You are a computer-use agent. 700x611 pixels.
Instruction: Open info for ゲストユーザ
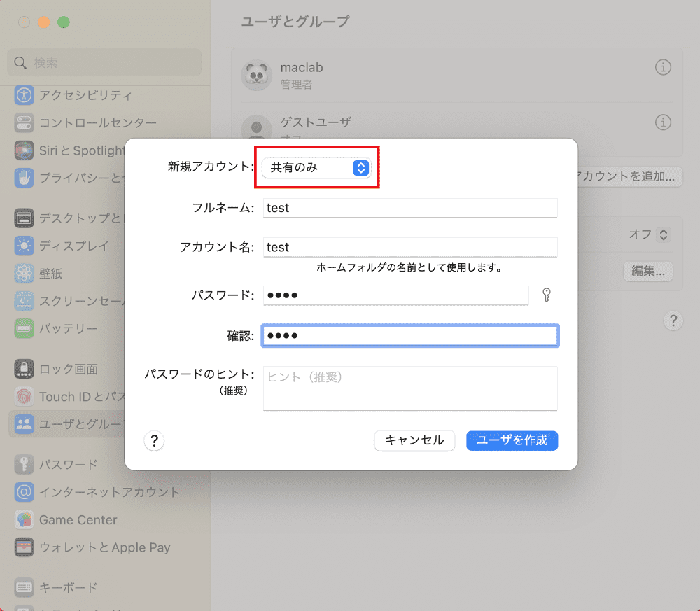663,122
